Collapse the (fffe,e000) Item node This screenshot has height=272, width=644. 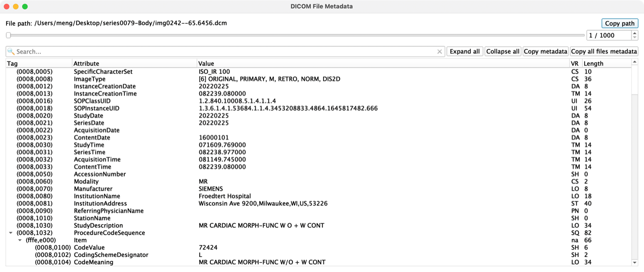click(x=20, y=240)
